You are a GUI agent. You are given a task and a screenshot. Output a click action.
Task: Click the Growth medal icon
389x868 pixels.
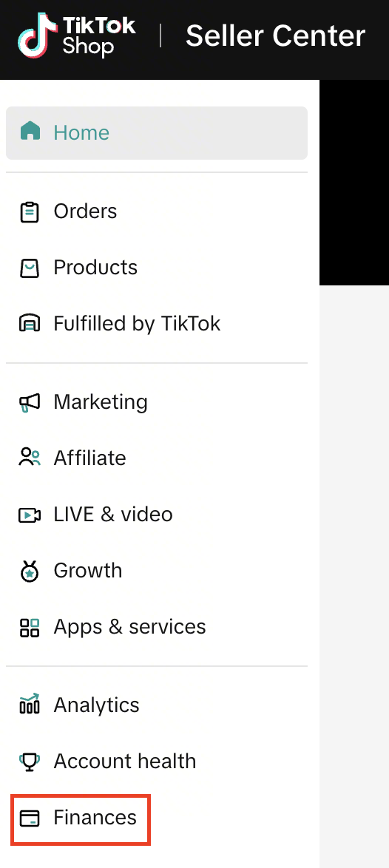click(30, 572)
